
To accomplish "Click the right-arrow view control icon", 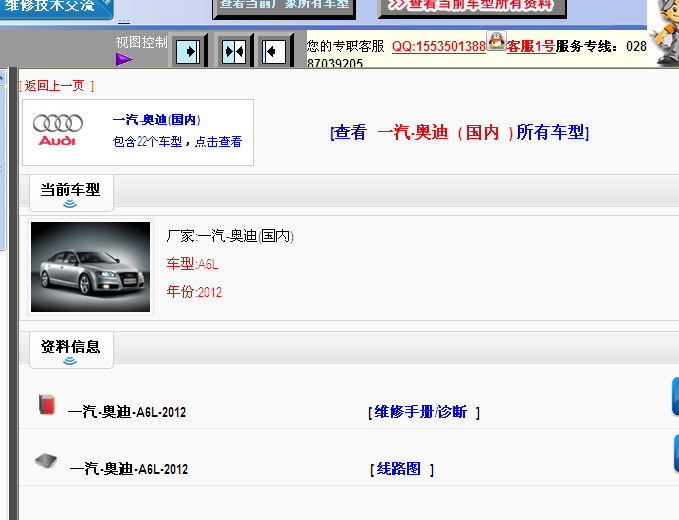I will [188, 52].
